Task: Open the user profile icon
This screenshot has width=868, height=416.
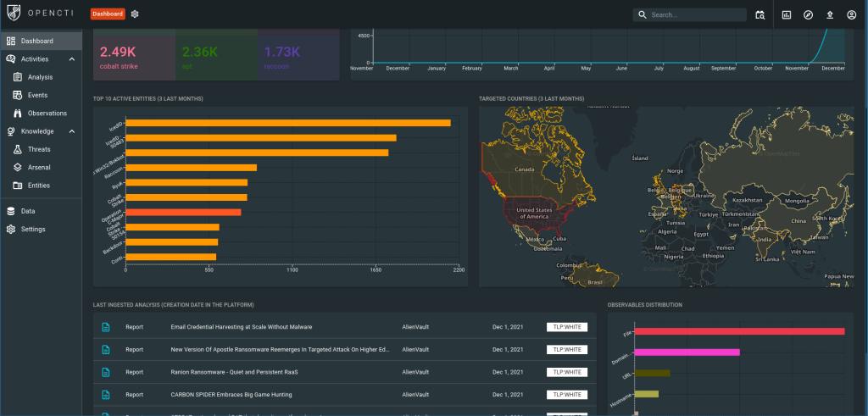Action: pyautogui.click(x=851, y=15)
